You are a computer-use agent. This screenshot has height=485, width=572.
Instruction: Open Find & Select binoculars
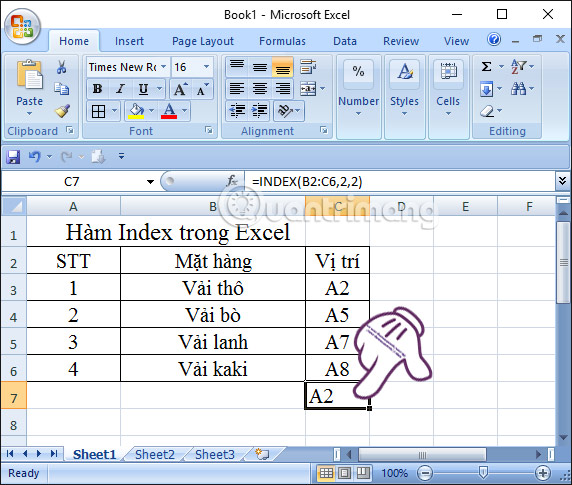(518, 89)
